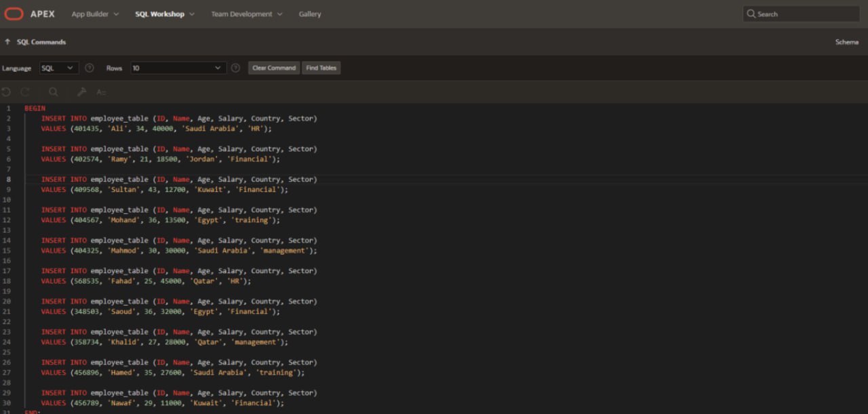
Task: Click the VALUES row containing 'Nawaf'
Action: coord(163,403)
